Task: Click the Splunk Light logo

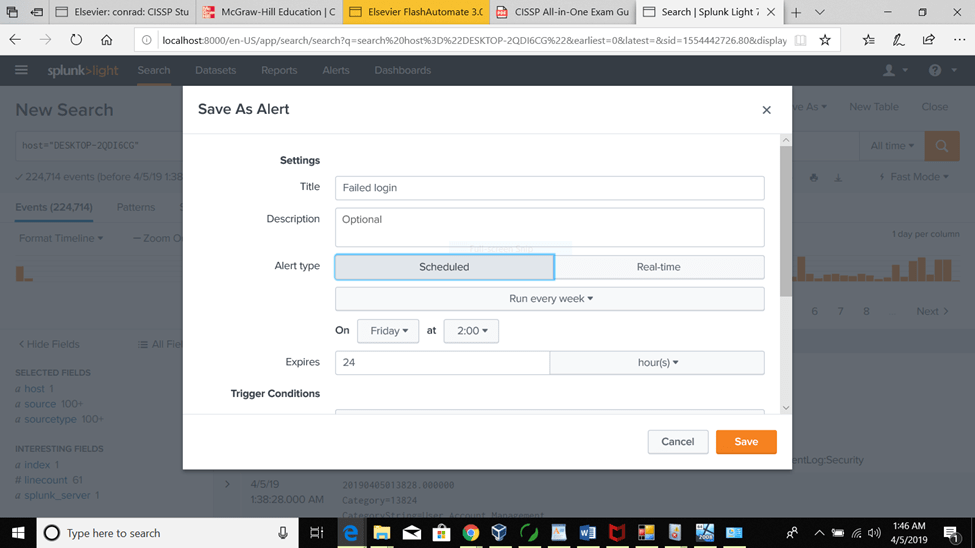Action: [x=83, y=70]
